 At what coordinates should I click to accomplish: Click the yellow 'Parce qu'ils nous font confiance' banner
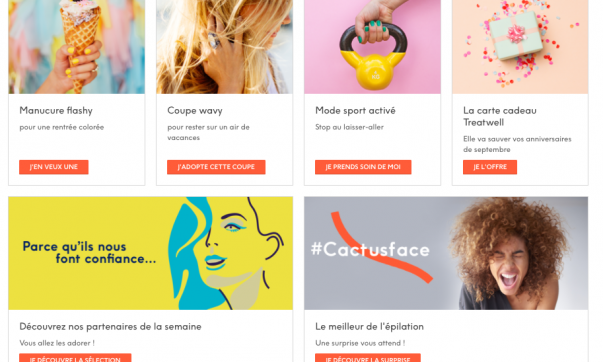(x=150, y=253)
